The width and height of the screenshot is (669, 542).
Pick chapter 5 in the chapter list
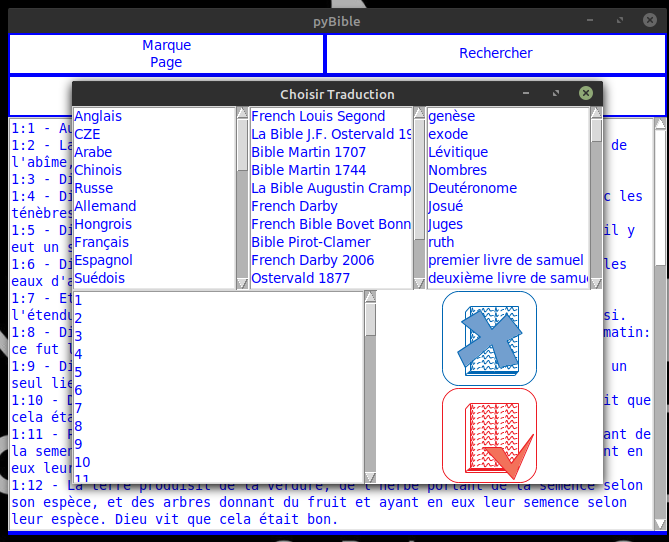(78, 372)
